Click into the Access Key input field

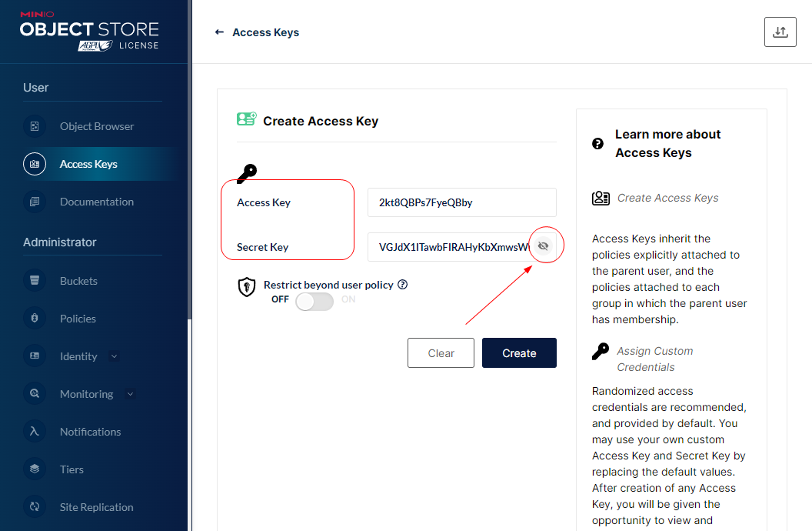click(x=461, y=202)
